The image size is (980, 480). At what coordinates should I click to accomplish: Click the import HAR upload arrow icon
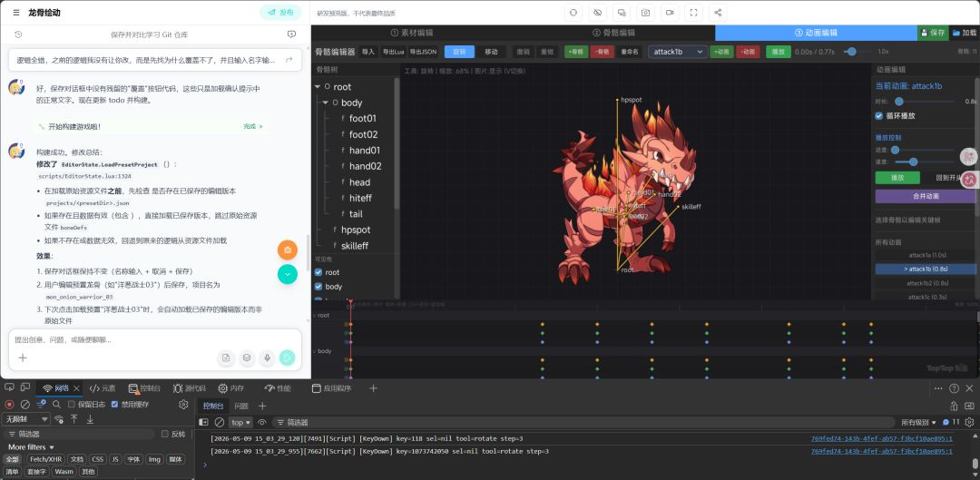click(73, 418)
